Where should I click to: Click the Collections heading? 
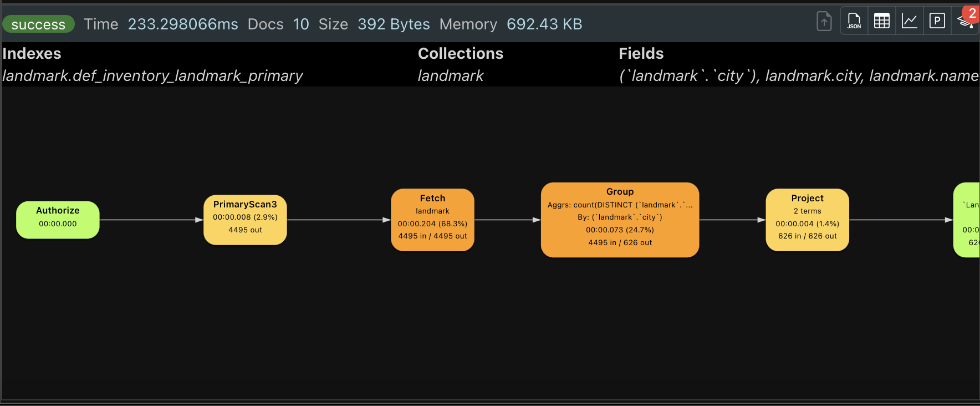tap(461, 53)
